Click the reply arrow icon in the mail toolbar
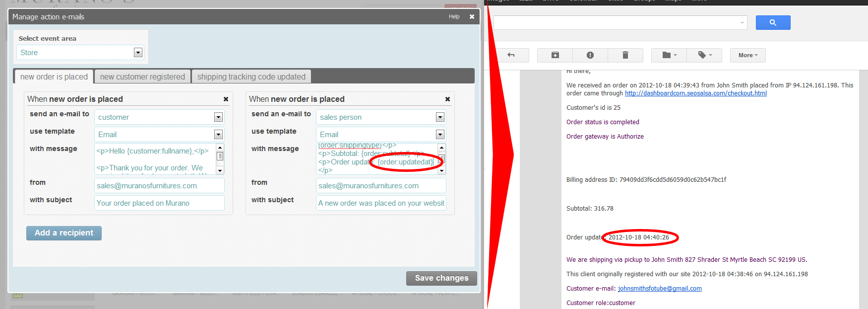The height and width of the screenshot is (309, 868). pyautogui.click(x=511, y=55)
